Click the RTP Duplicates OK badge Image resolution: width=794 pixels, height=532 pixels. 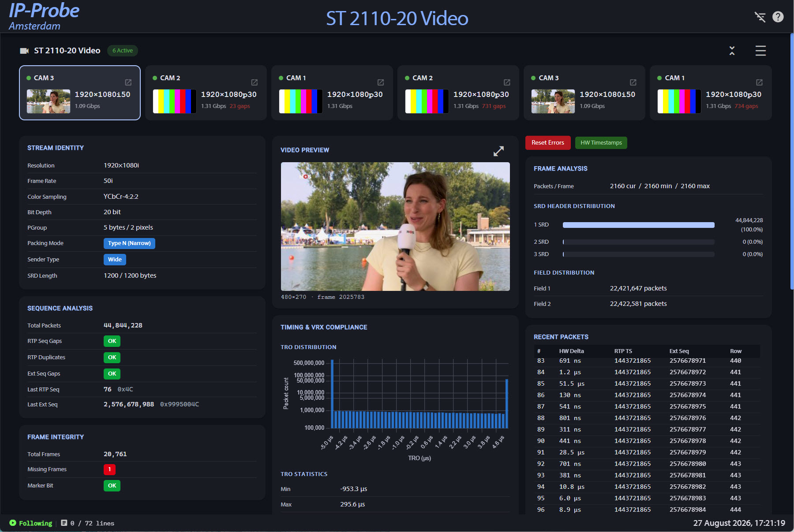(112, 357)
